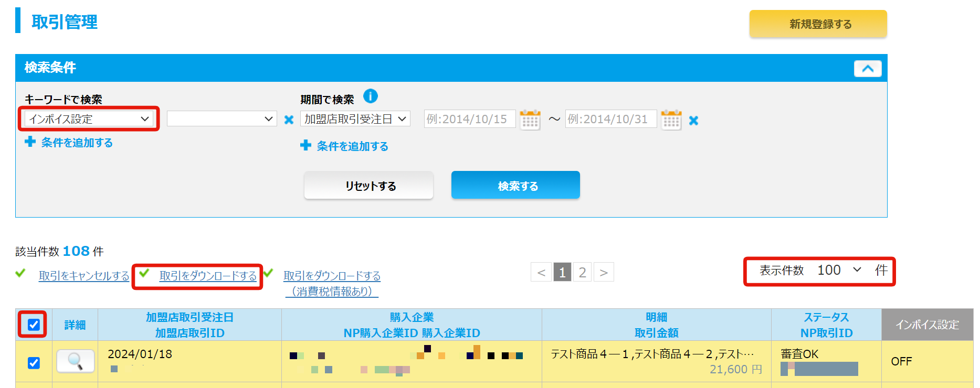Focus the start date field 例:2014/10/15
The width and height of the screenshot is (980, 388).
coord(470,119)
